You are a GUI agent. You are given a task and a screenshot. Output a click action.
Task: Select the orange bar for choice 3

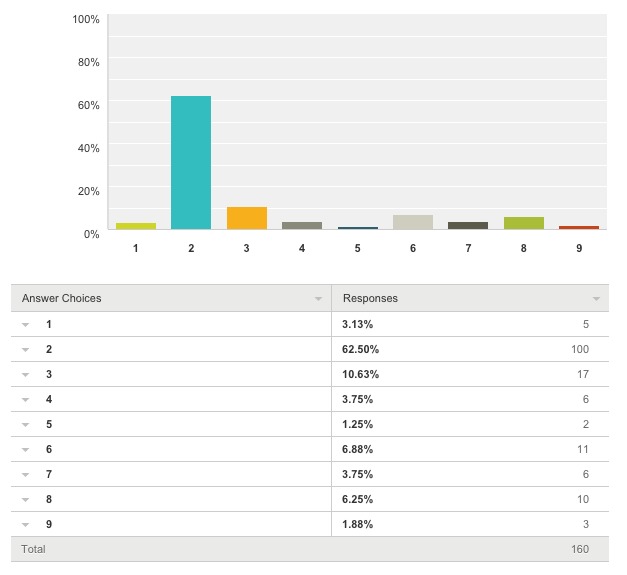246,218
